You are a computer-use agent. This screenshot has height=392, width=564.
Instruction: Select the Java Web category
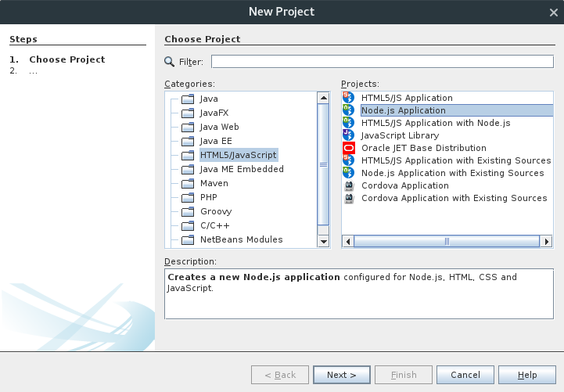[x=219, y=127]
